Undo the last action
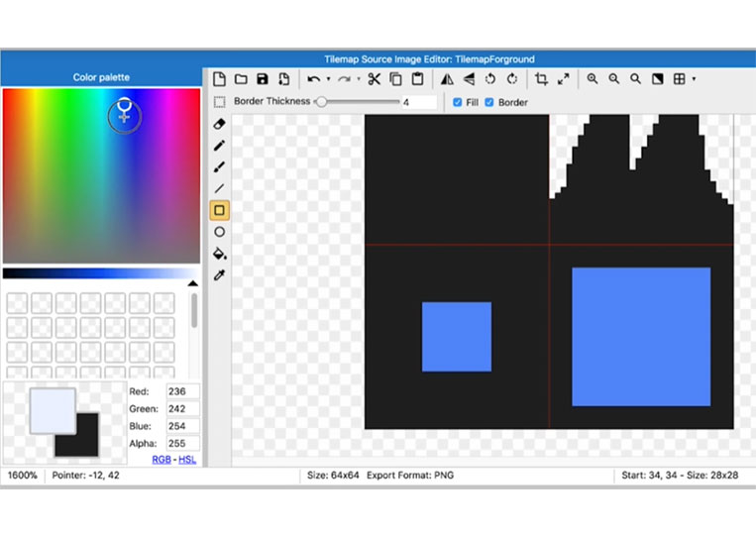The height and width of the screenshot is (536, 756). tap(313, 79)
